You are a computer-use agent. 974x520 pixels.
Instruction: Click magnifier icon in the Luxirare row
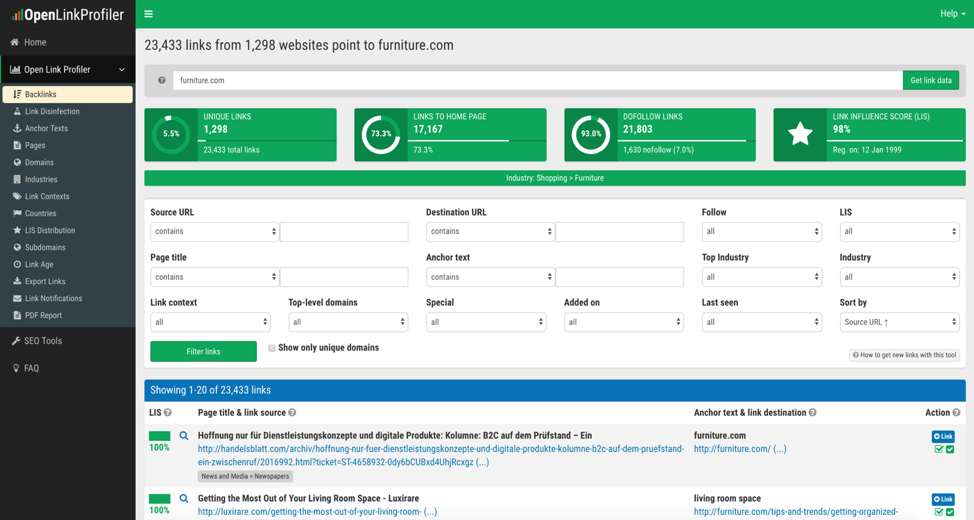pyautogui.click(x=184, y=498)
